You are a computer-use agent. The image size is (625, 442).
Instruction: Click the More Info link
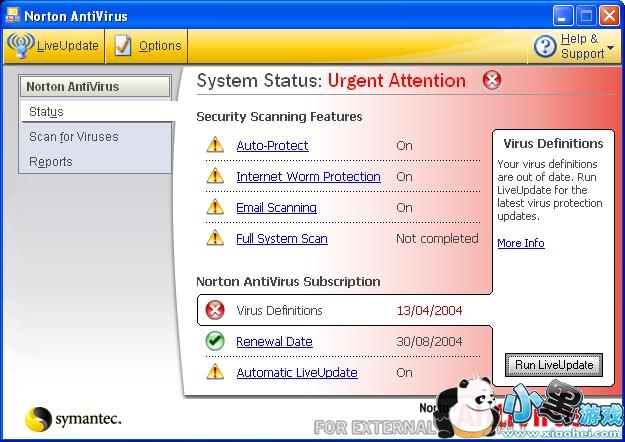point(521,243)
